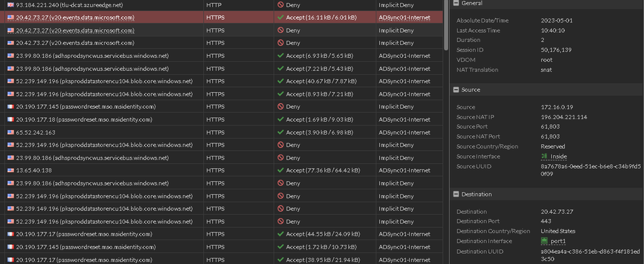The image size is (644, 264).
Task: Click the flag icon next to 65.52.242.163
Action: (x=10, y=132)
